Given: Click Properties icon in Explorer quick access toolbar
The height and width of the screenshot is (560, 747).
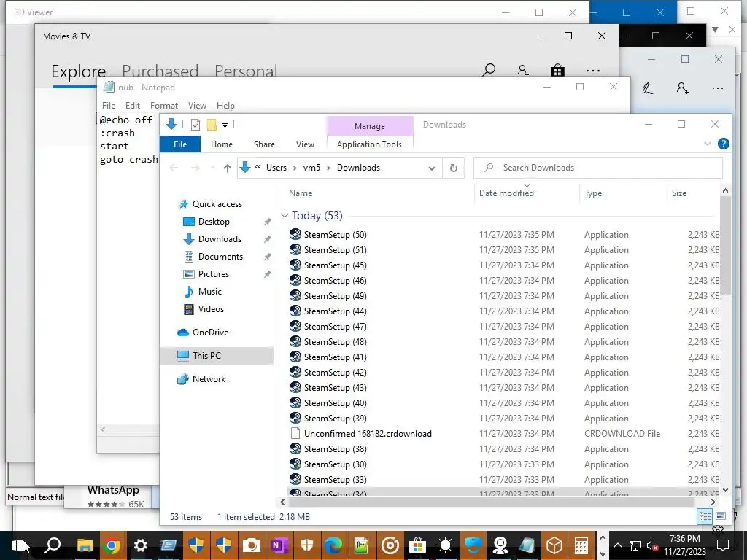Looking at the screenshot, I should (196, 125).
